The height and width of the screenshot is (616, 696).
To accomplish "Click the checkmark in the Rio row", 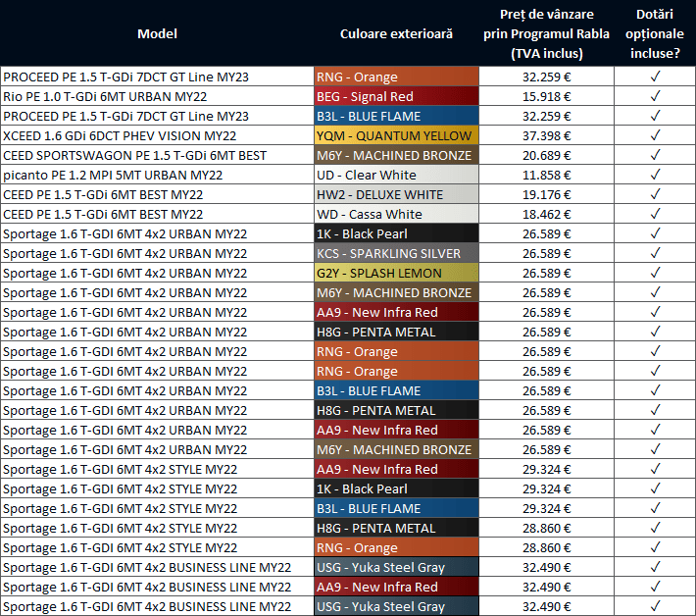I will click(x=655, y=96).
